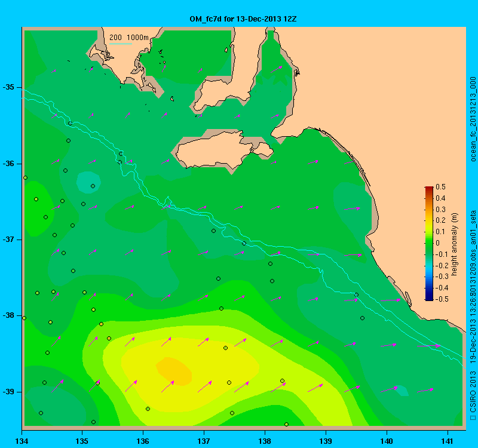The height and width of the screenshot is (448, 478).
Task: Click the vertical "ocean_fc_20131213_000" label
Action: coord(473,119)
